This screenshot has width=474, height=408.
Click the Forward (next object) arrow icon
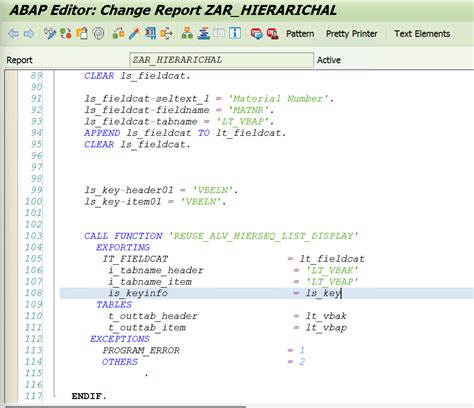29,34
